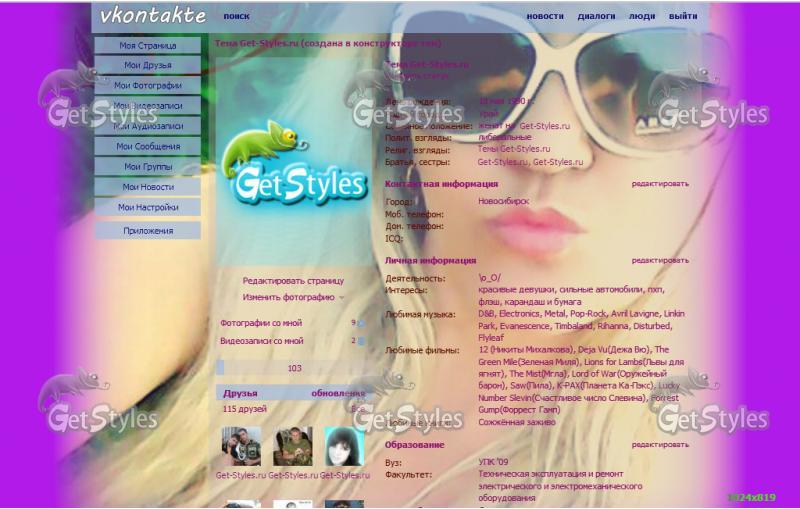Open Мои Аудиозаписи in the sidebar

(x=147, y=126)
